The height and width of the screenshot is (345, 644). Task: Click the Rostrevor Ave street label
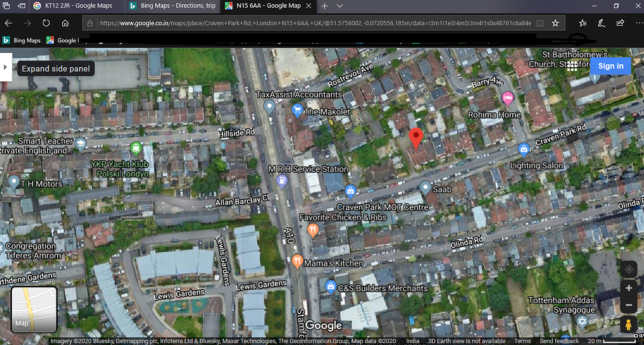350,76
